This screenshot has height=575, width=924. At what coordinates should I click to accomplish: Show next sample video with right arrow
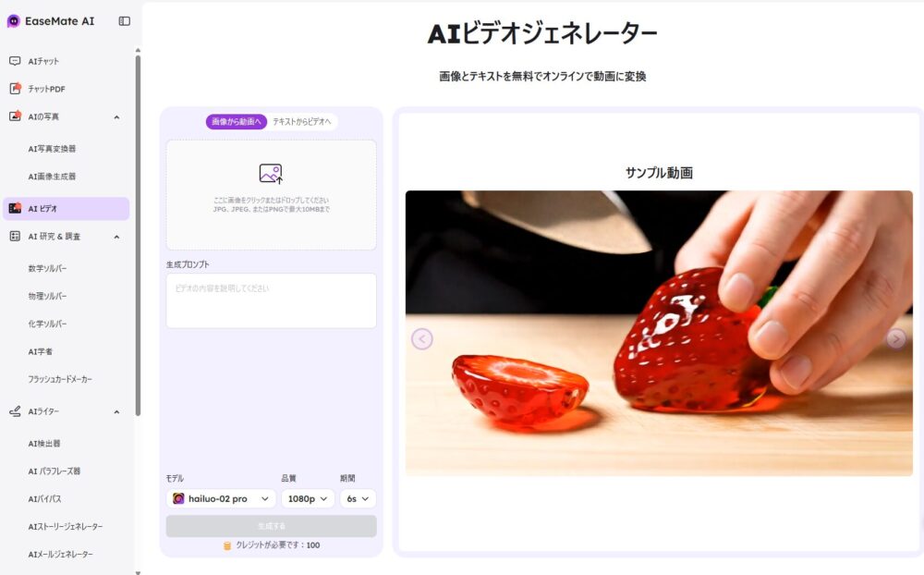[x=896, y=339]
